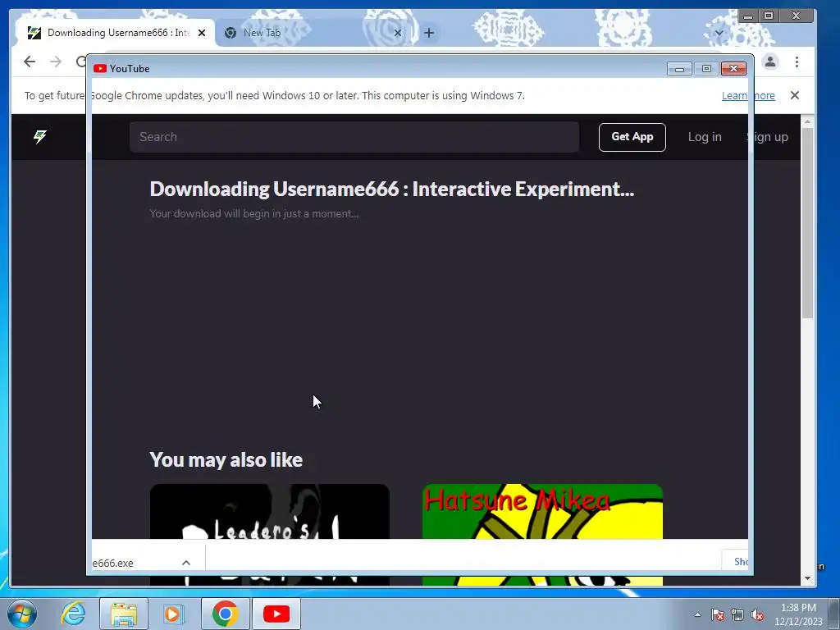This screenshot has width=840, height=630.
Task: Open the Leadero's game thumbnail
Action: pyautogui.click(x=269, y=534)
